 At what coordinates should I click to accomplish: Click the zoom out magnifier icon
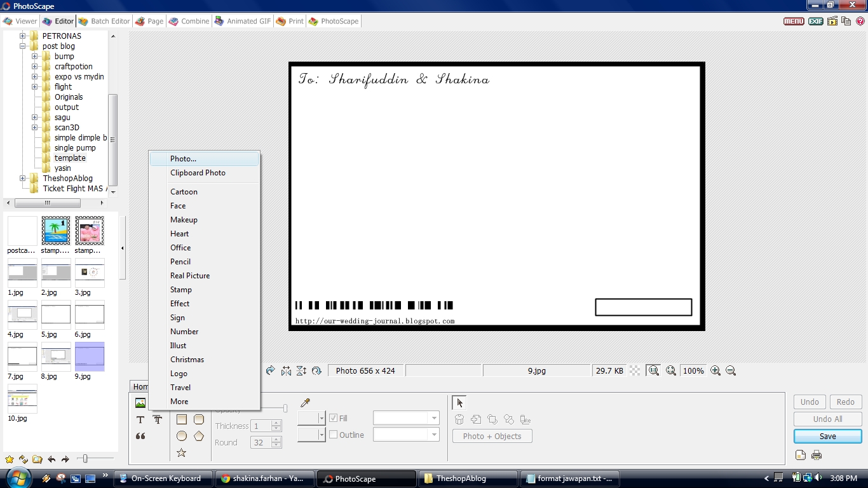point(731,370)
